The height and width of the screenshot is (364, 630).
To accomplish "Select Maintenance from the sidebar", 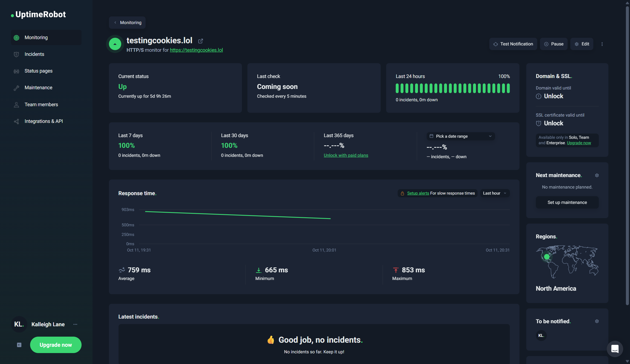I will pos(38,87).
